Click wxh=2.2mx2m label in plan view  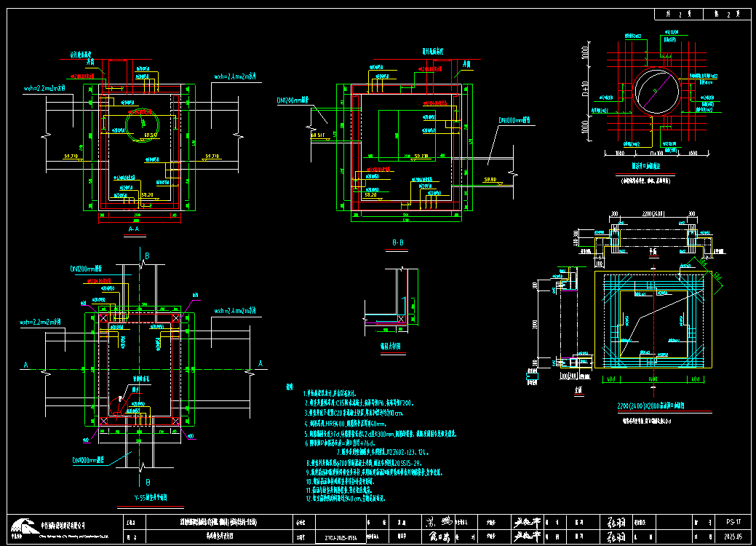tap(41, 323)
